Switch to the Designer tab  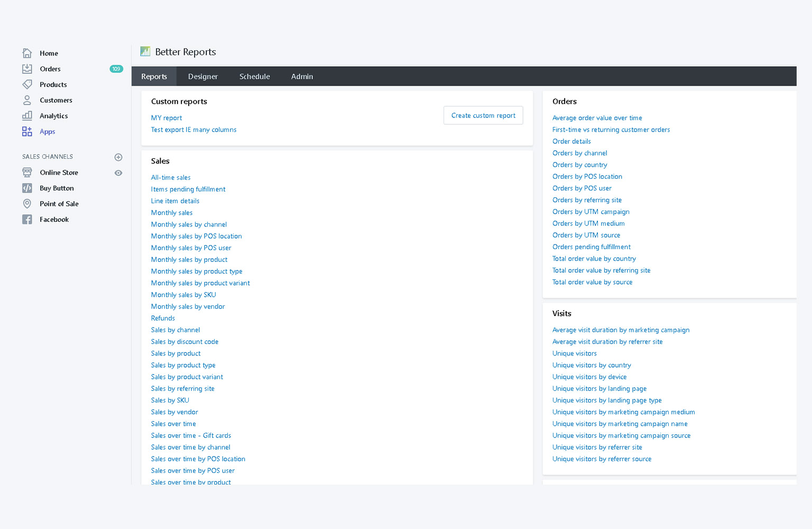pos(203,77)
